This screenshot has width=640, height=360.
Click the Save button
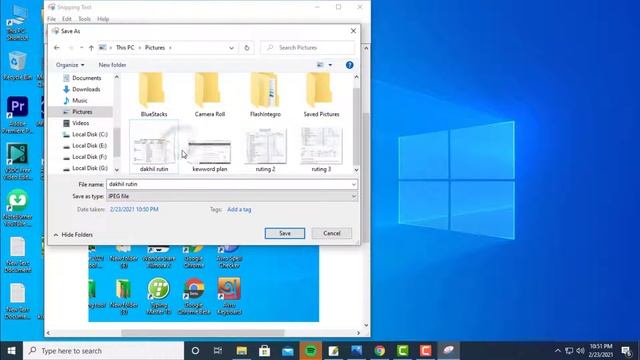[284, 233]
